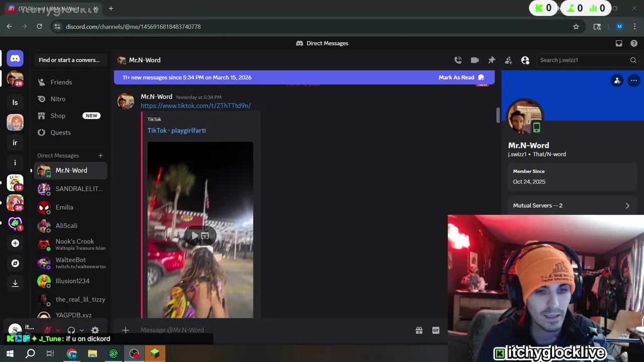Open the server with the 35 badge
Screen dimensions: 644x362
15,203
